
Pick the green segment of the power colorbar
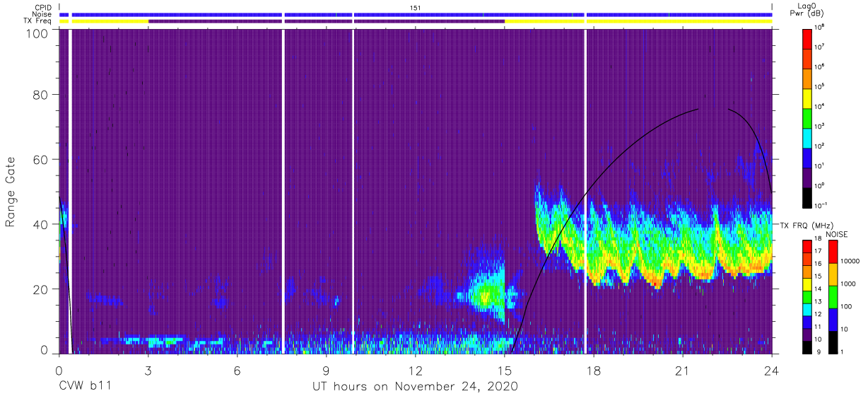pos(809,117)
